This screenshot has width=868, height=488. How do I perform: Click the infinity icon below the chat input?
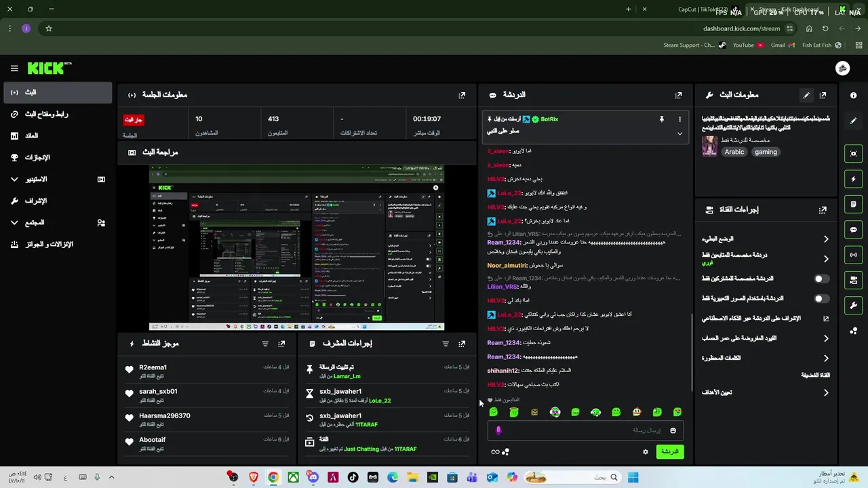tap(495, 452)
